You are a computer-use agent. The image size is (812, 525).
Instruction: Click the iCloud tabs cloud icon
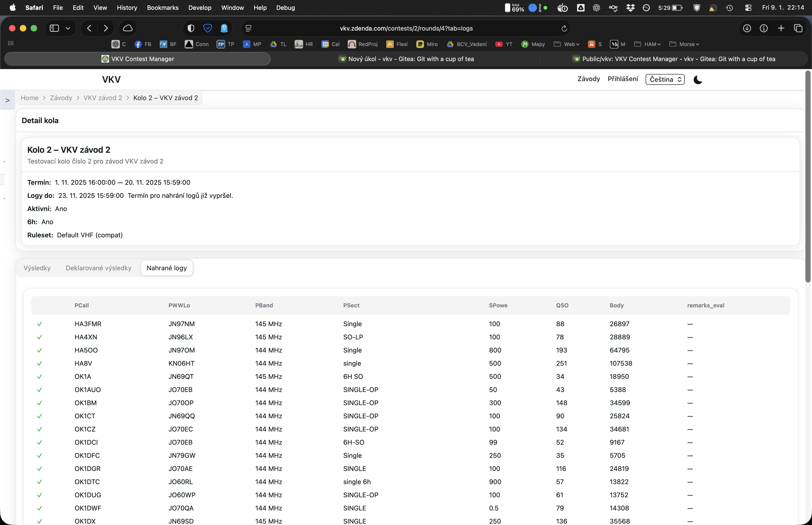click(128, 28)
